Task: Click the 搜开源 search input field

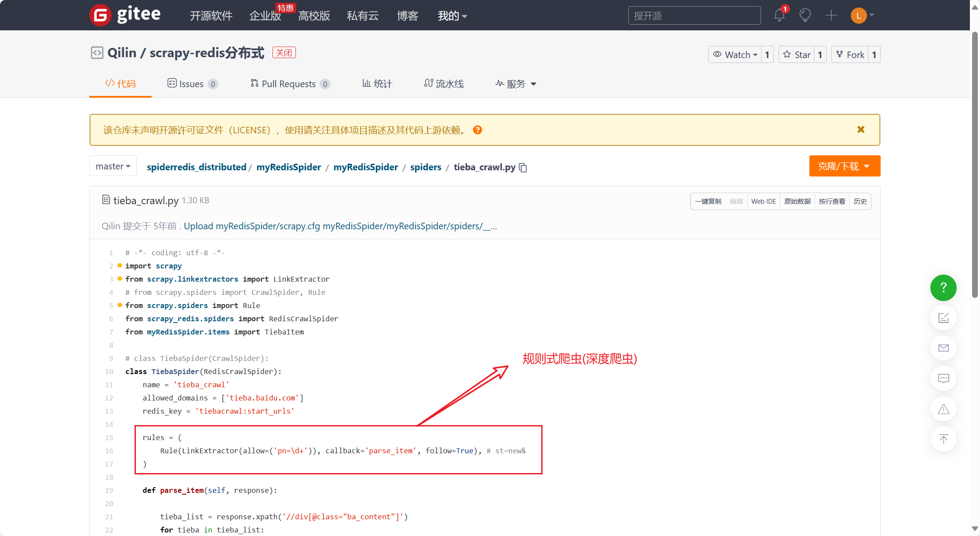Action: 694,15
